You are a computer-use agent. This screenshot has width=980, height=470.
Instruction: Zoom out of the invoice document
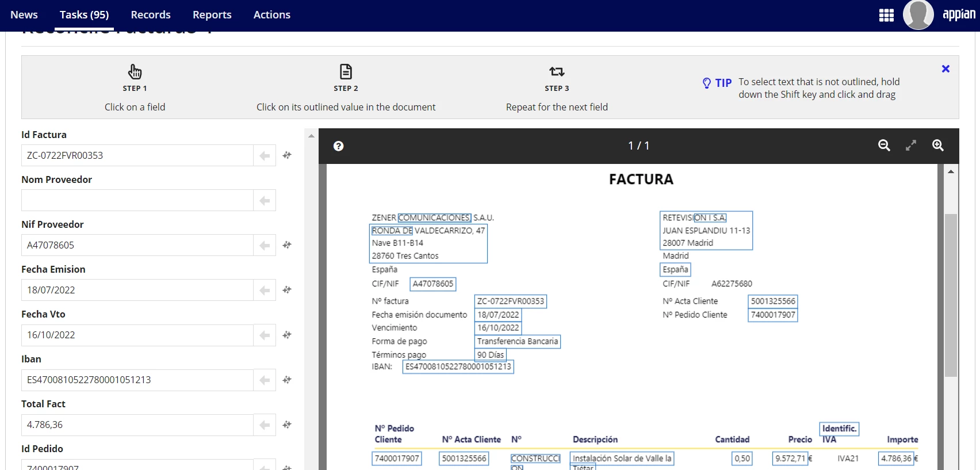(884, 146)
